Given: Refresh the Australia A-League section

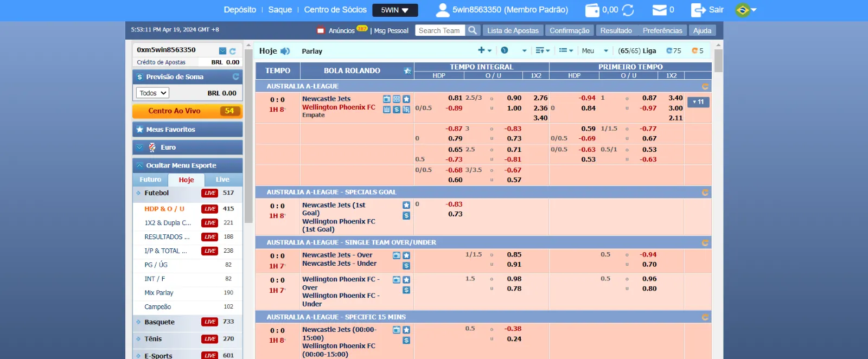Looking at the screenshot, I should (x=705, y=86).
